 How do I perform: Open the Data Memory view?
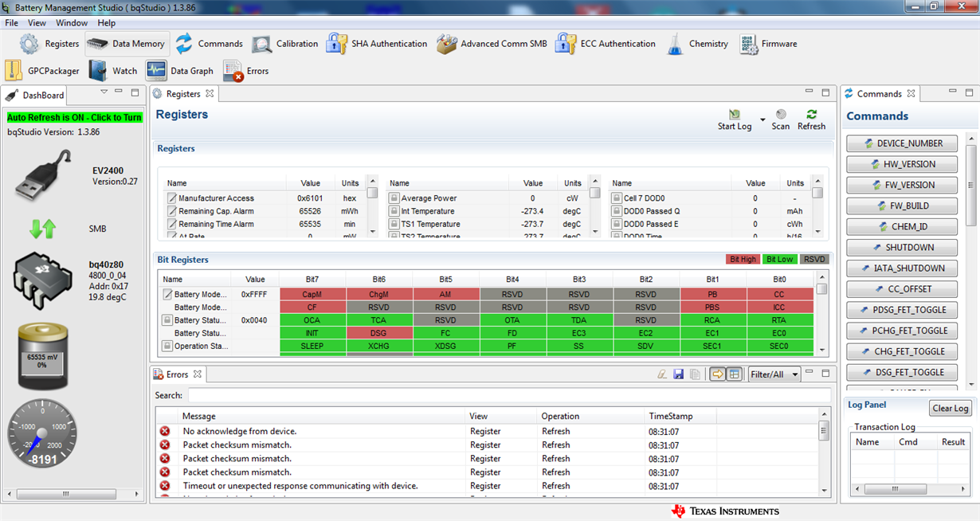(x=126, y=44)
